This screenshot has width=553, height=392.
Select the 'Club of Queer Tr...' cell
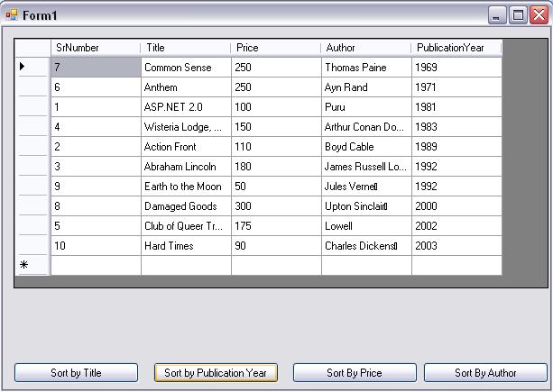coord(186,226)
